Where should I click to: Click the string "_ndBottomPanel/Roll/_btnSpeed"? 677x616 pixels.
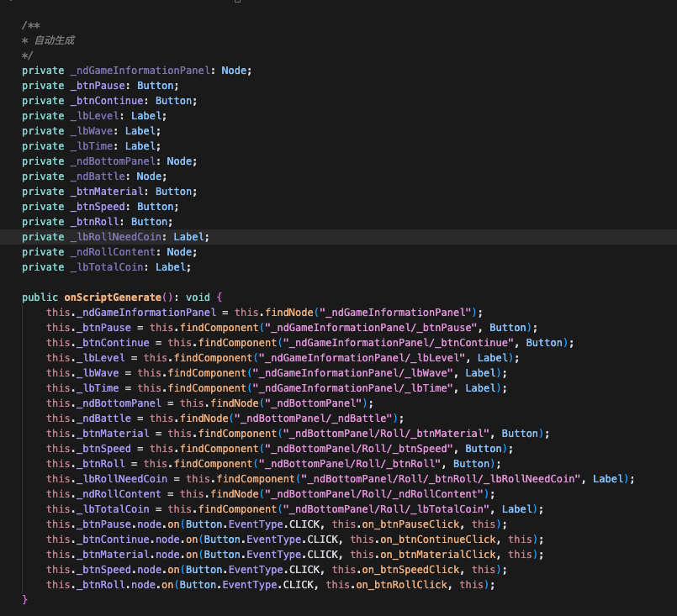[x=359, y=448]
